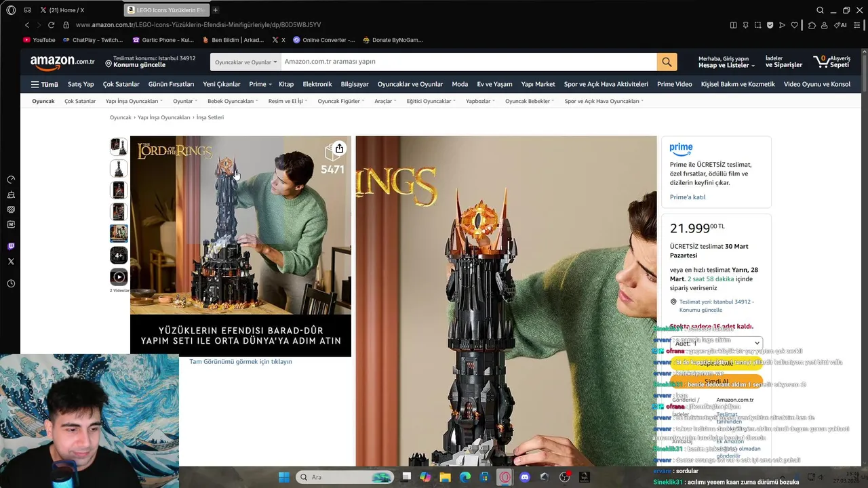
Task: Open Twitch from the Opera sidebar
Action: pos(11,246)
